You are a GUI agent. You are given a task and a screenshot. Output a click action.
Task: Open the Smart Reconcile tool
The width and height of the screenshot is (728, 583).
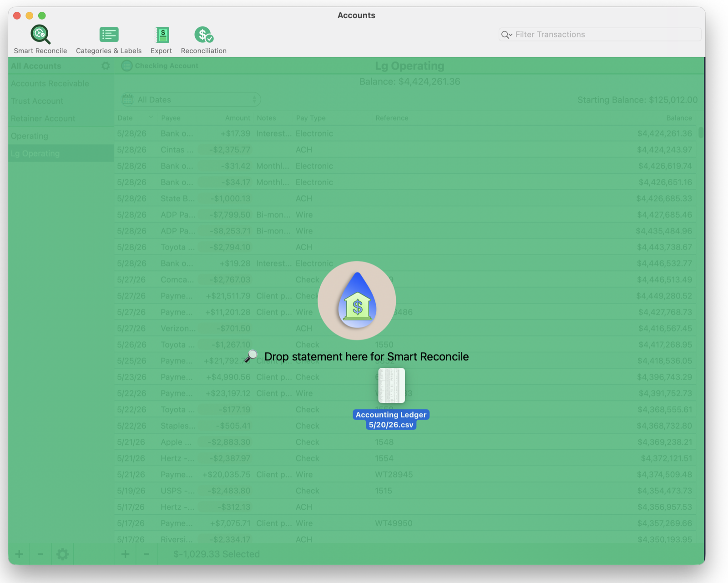click(40, 39)
